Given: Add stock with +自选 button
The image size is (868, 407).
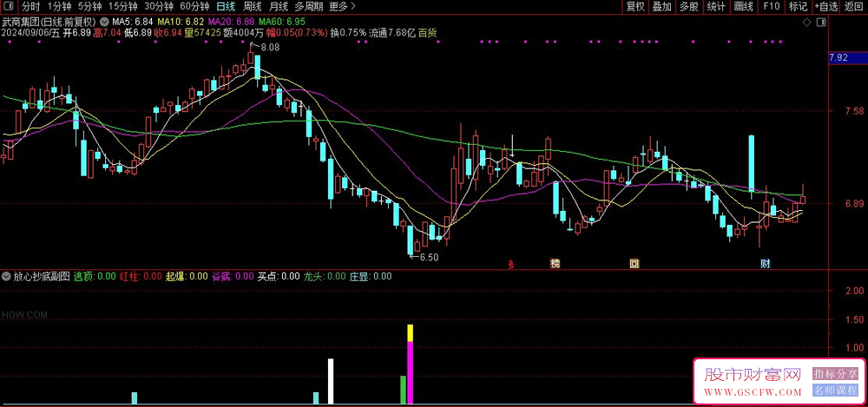Looking at the screenshot, I should click(826, 7).
